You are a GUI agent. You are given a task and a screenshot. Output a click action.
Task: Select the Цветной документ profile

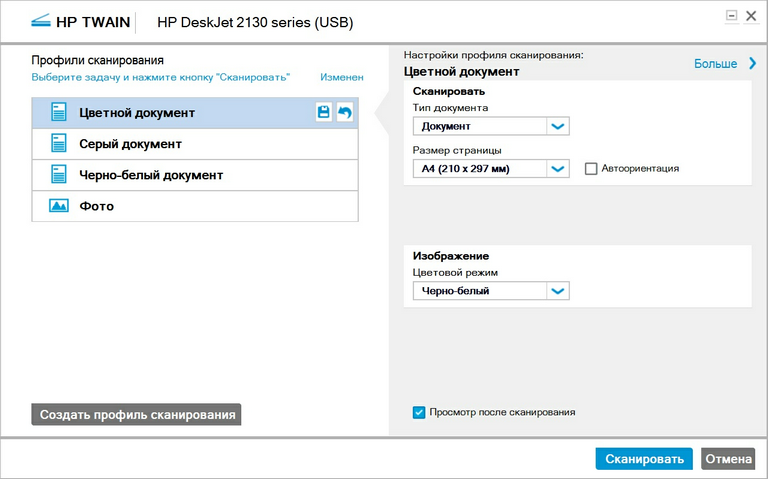[195, 113]
